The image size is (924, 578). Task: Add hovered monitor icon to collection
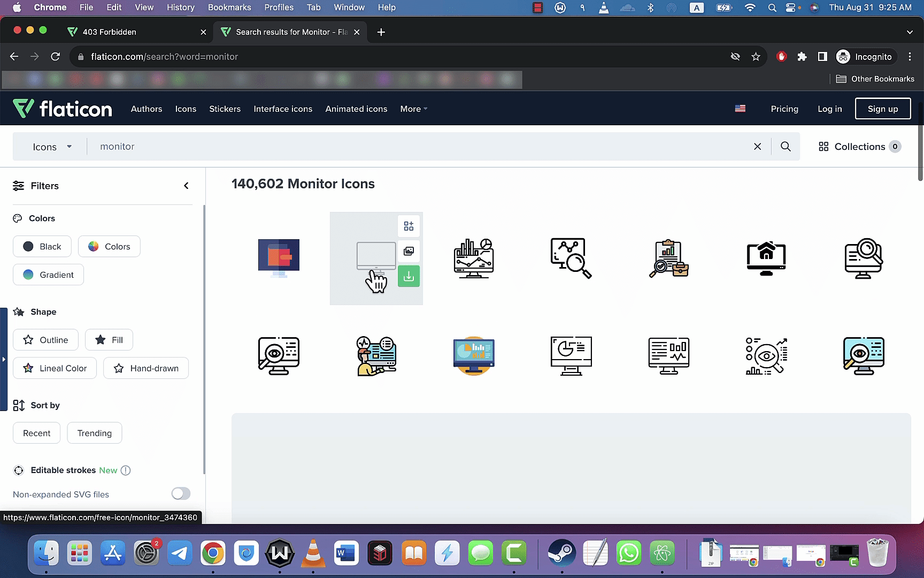coord(409,226)
